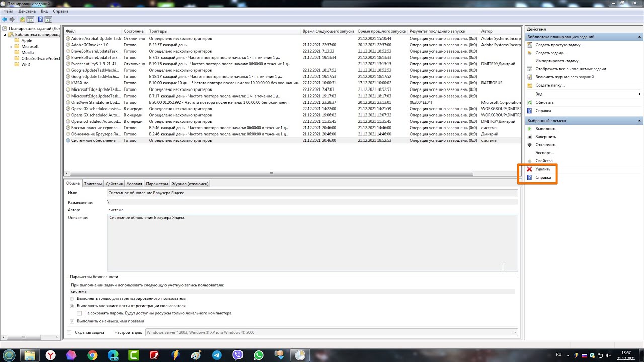Click the Отключить down-arrow icon
644x362 pixels.
(530, 145)
